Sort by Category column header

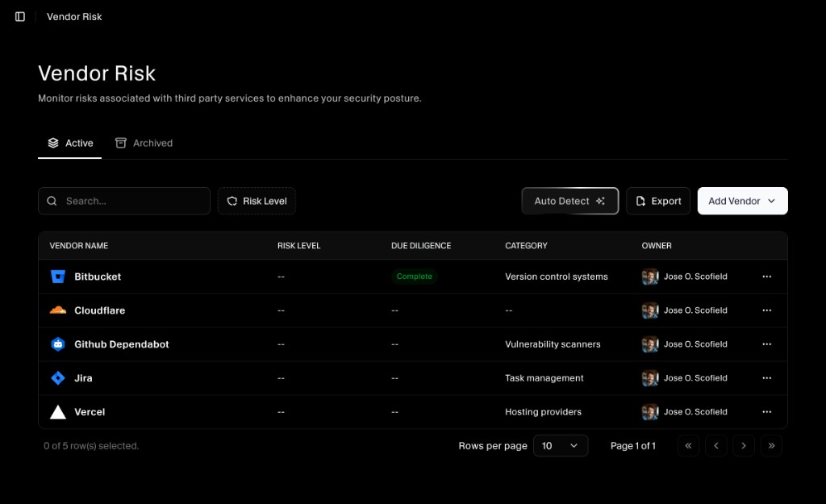526,245
